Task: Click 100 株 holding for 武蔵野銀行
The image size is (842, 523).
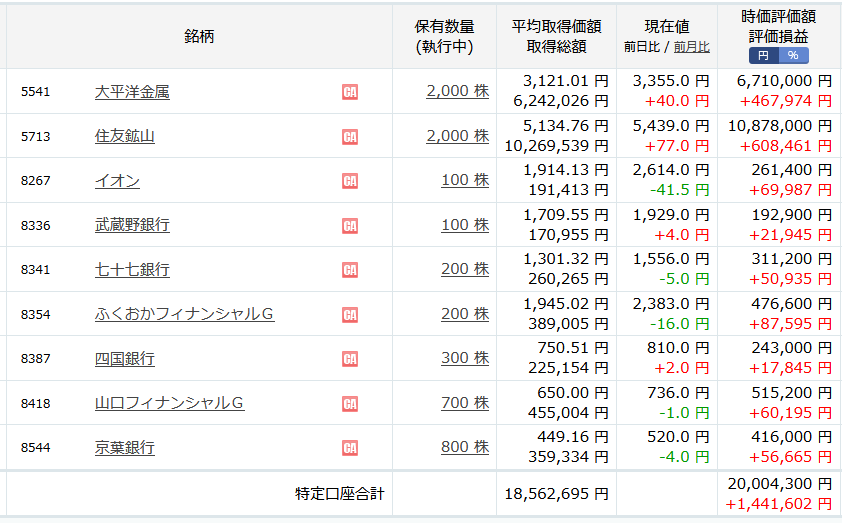Action: [465, 225]
